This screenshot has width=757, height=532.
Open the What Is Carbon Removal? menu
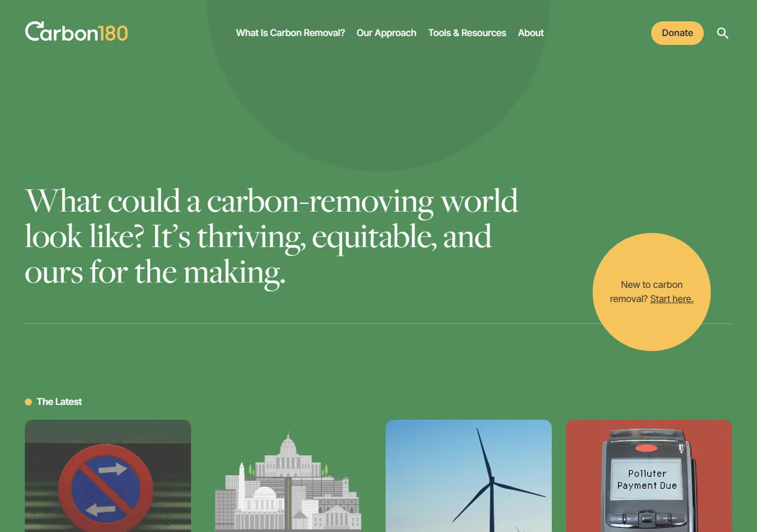290,33
